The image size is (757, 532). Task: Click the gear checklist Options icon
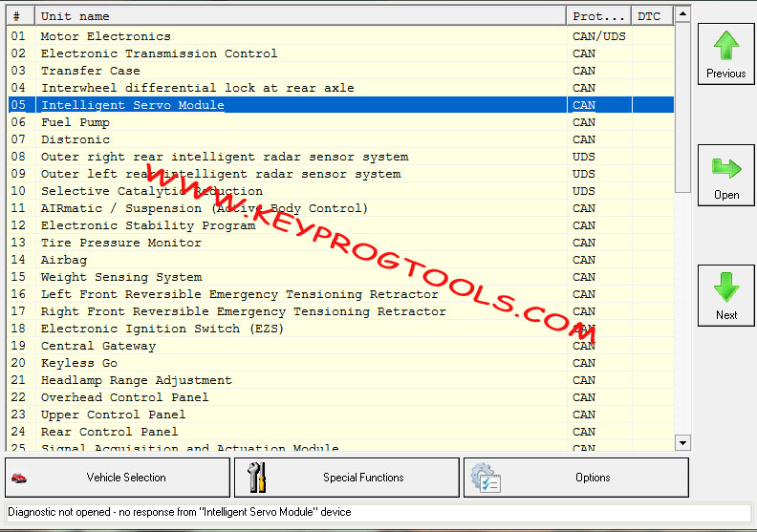(486, 478)
